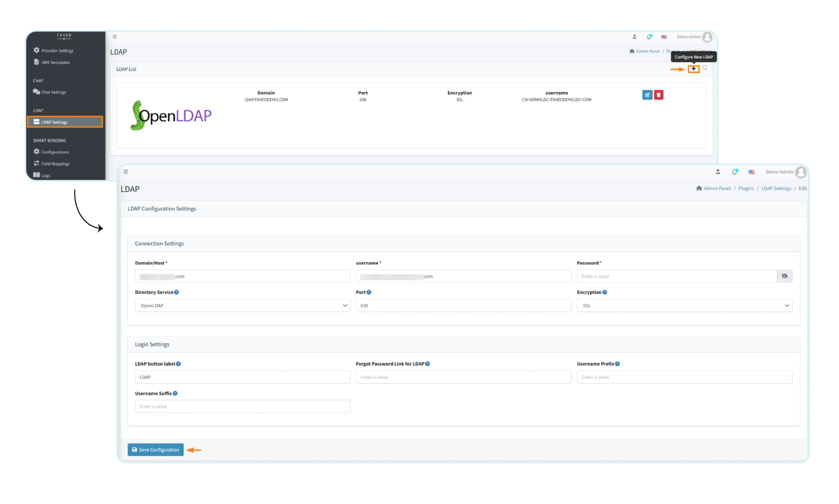Click the Username Suffix field

[x=243, y=407]
